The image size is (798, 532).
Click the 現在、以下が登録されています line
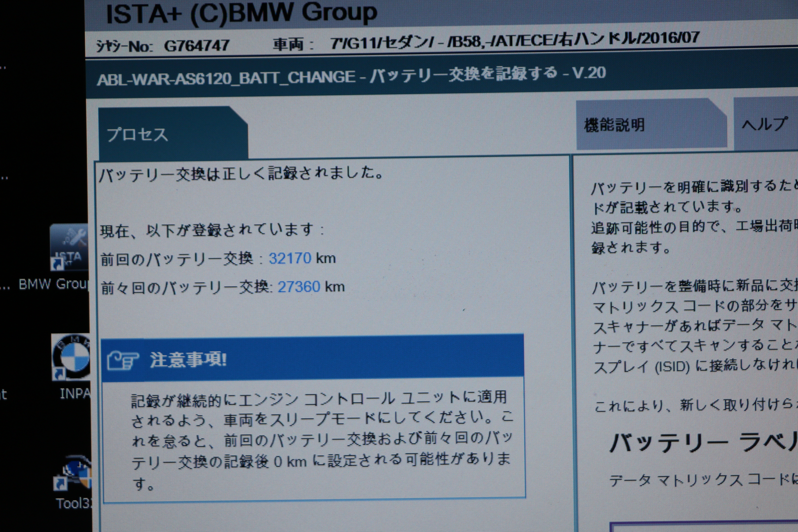(212, 230)
